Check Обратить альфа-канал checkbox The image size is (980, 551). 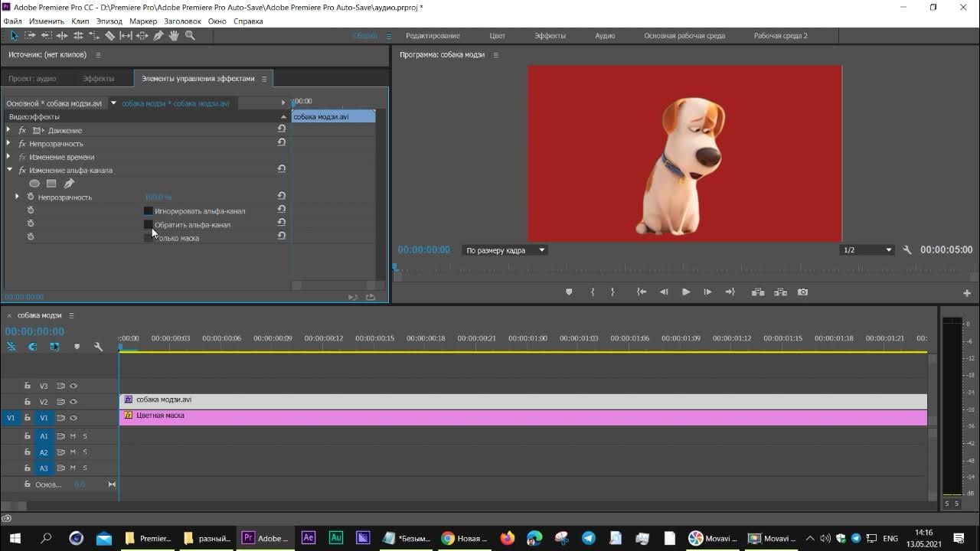point(149,224)
